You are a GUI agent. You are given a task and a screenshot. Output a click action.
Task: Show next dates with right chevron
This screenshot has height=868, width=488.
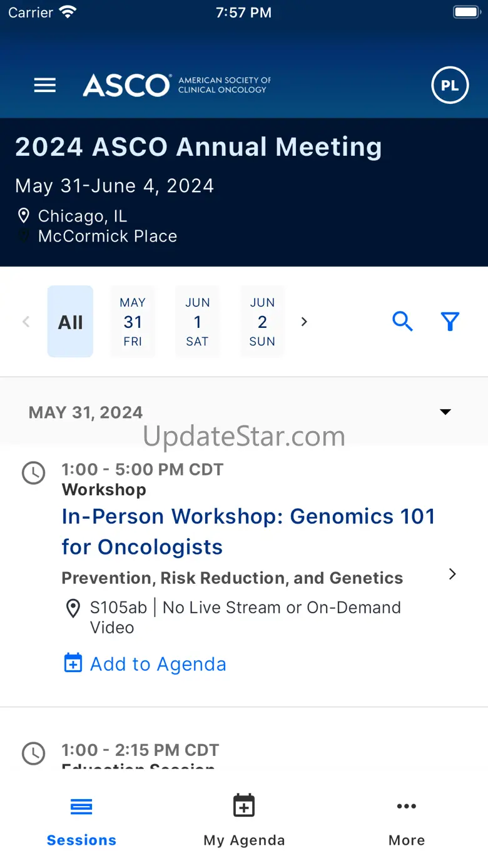pos(304,322)
